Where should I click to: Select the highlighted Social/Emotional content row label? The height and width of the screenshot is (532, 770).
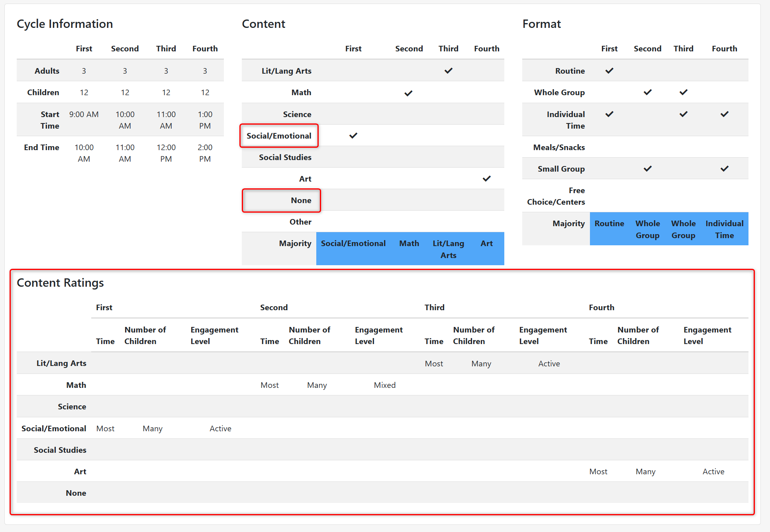(x=279, y=136)
